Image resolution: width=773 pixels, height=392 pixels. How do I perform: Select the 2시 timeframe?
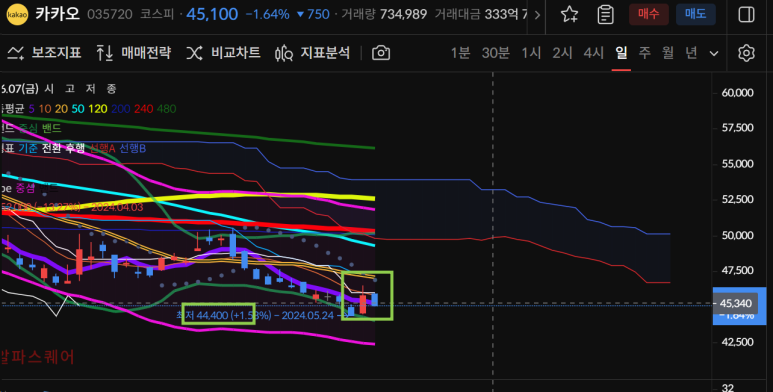[562, 53]
